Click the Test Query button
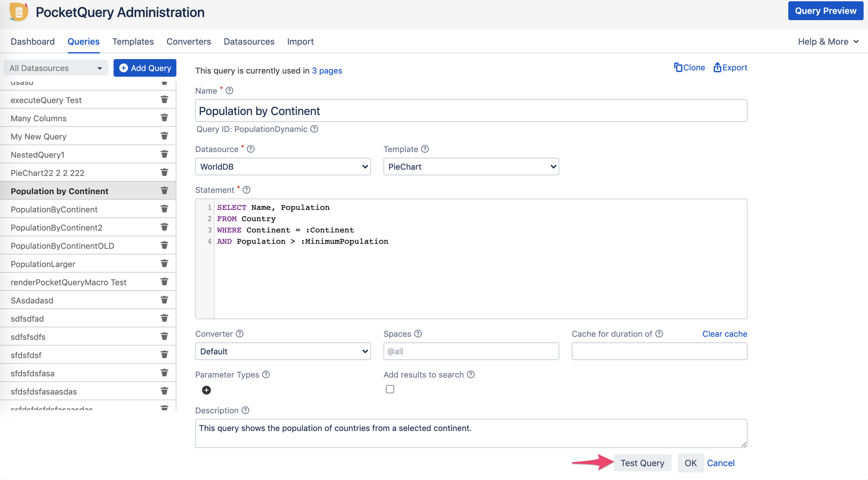This screenshot has height=480, width=868. 642,463
